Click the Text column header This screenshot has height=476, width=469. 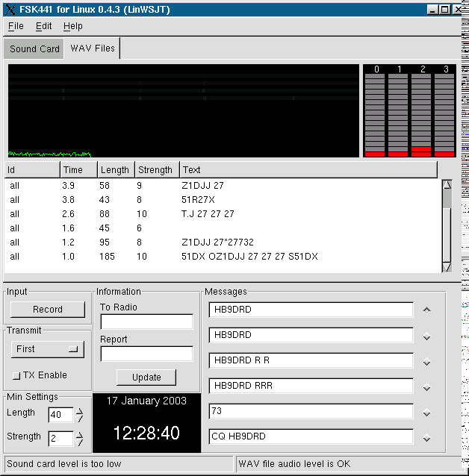pos(308,169)
